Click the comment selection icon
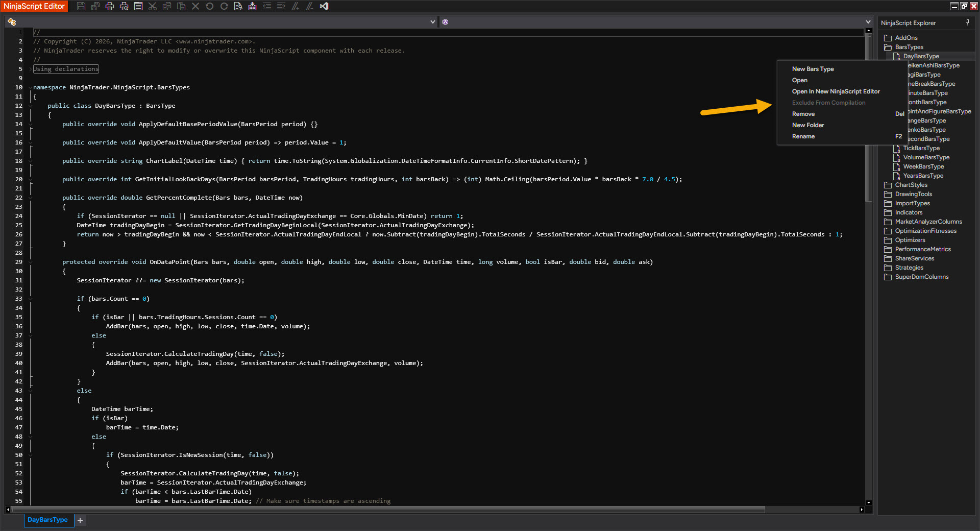Image resolution: width=980 pixels, height=531 pixels. tap(296, 6)
